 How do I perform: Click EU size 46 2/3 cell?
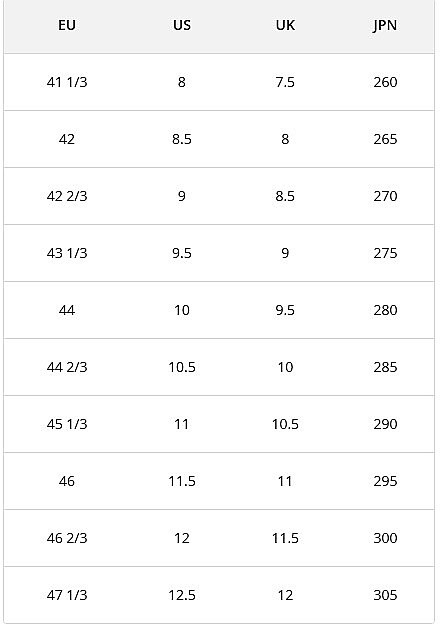pyautogui.click(x=67, y=538)
